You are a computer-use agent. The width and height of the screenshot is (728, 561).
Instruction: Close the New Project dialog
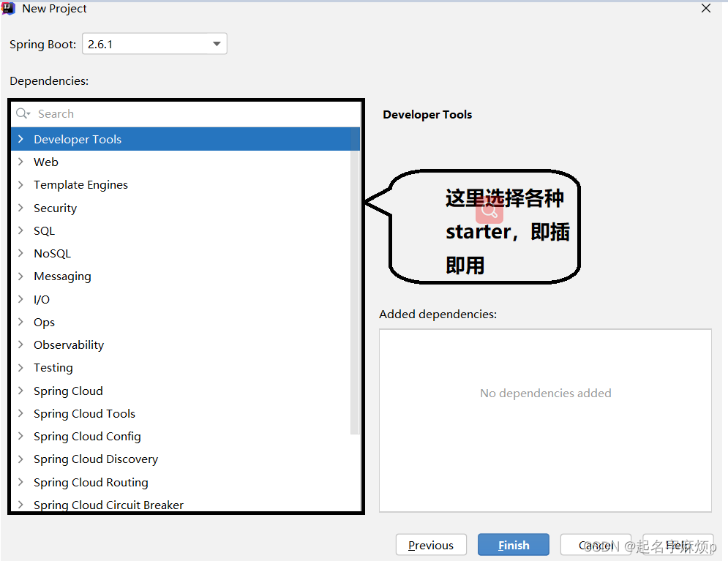point(706,8)
